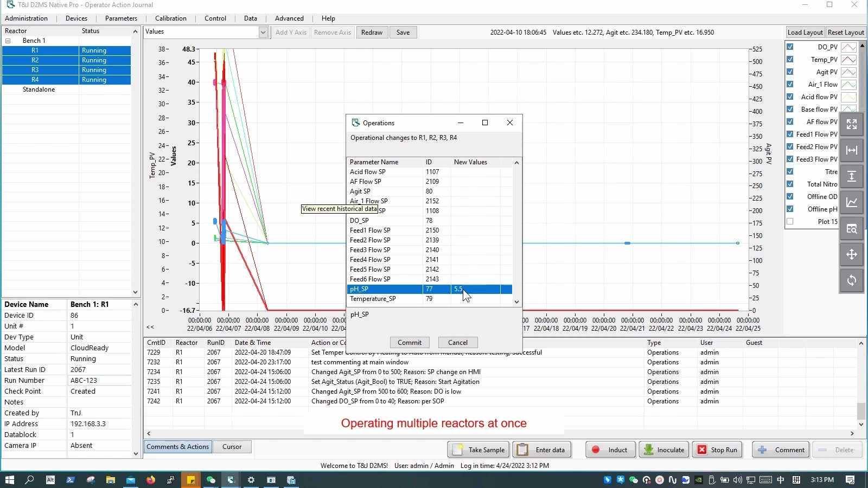Click the chart Save button

coord(403,33)
